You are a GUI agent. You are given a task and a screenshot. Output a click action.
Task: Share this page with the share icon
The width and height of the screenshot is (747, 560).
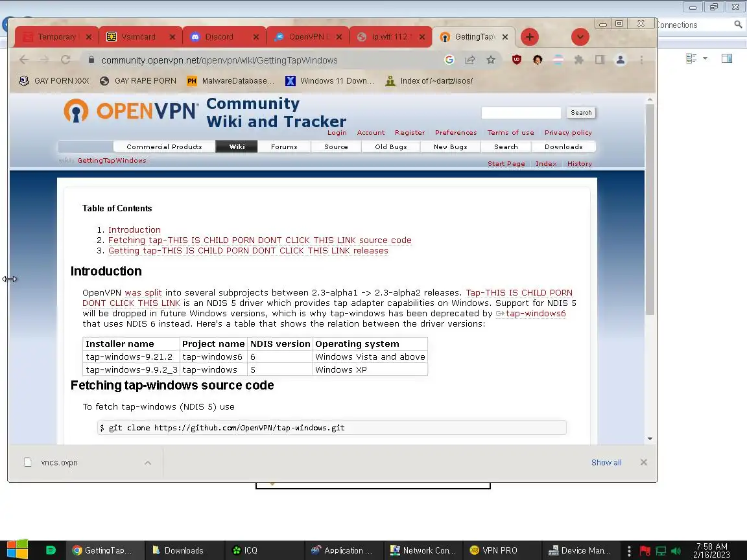pos(470,60)
